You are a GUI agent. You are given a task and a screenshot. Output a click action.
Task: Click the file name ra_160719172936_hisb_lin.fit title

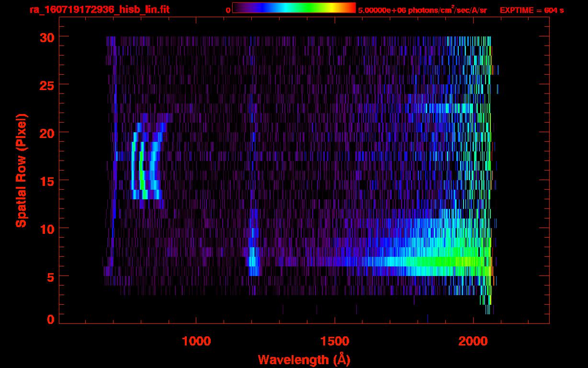(x=99, y=10)
